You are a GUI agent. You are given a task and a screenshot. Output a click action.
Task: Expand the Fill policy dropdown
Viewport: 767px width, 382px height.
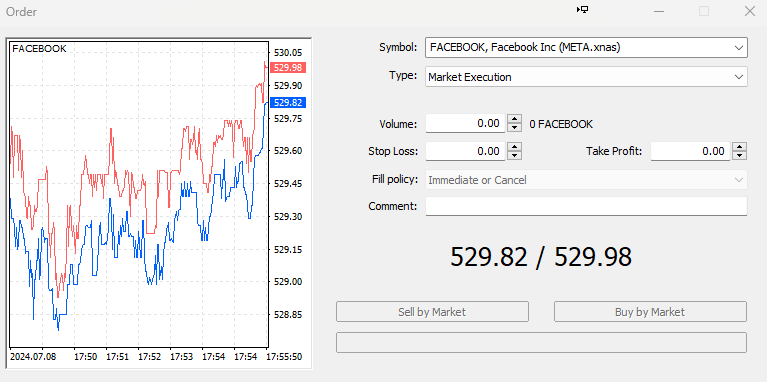pos(586,180)
